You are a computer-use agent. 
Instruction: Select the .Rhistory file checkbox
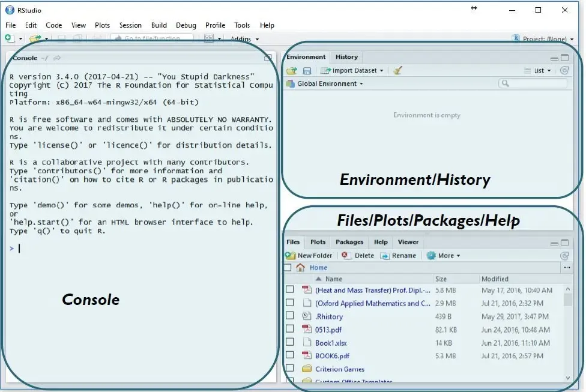[290, 316]
